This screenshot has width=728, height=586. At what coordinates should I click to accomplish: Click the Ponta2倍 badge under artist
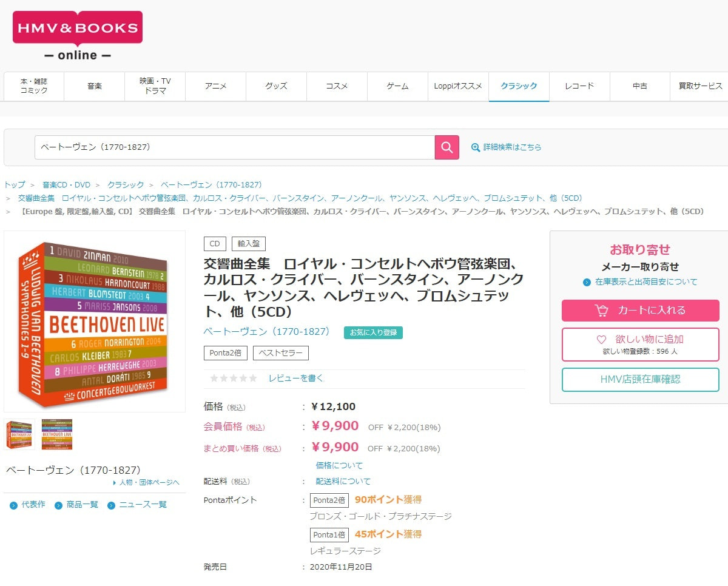(x=226, y=353)
